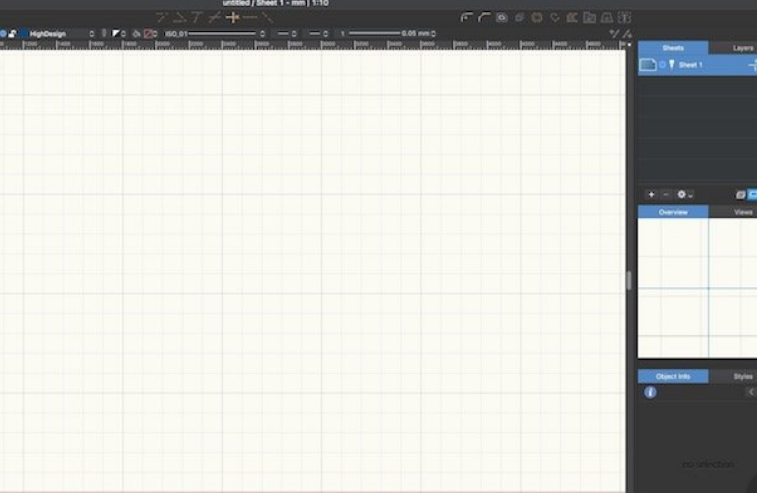Add a new sheet with plus button

651,194
